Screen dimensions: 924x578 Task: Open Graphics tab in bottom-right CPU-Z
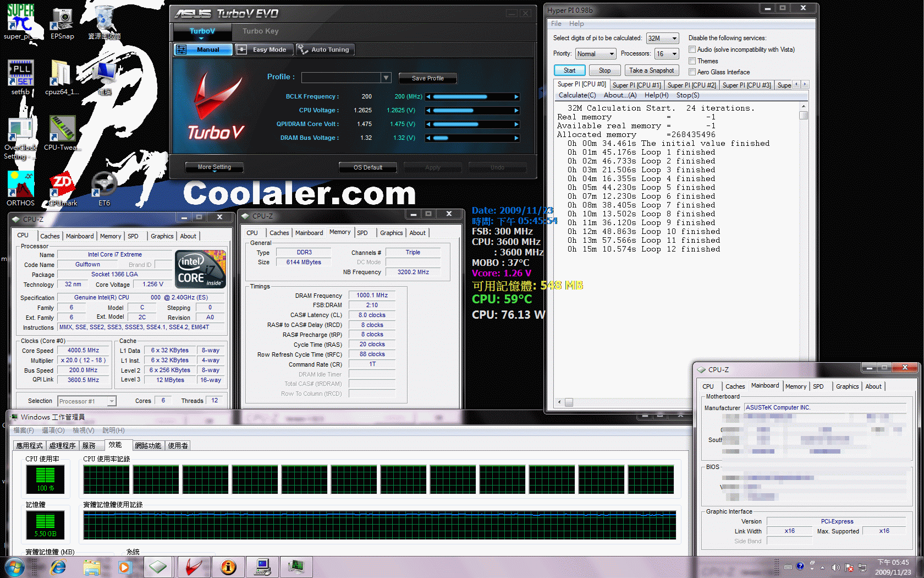click(847, 386)
